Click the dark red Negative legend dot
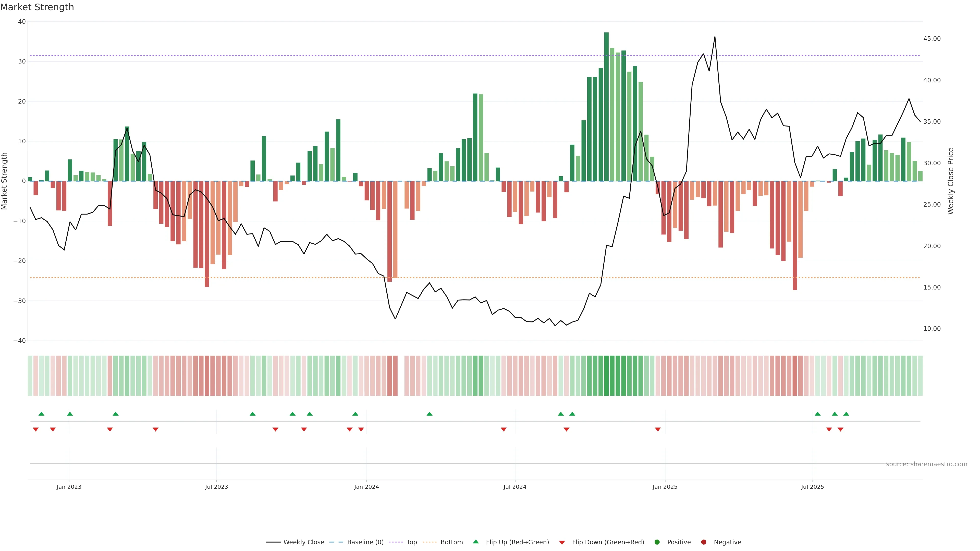The height and width of the screenshot is (551, 980). [703, 542]
